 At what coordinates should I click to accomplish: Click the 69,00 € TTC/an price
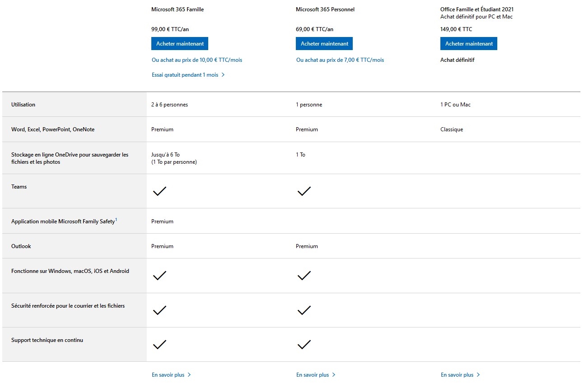click(x=314, y=29)
